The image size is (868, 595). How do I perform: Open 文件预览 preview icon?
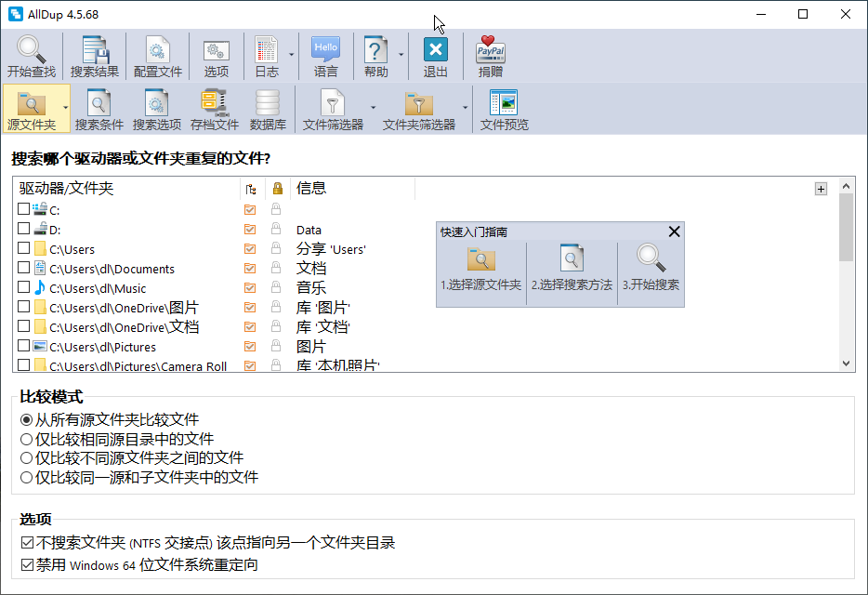coord(504,103)
